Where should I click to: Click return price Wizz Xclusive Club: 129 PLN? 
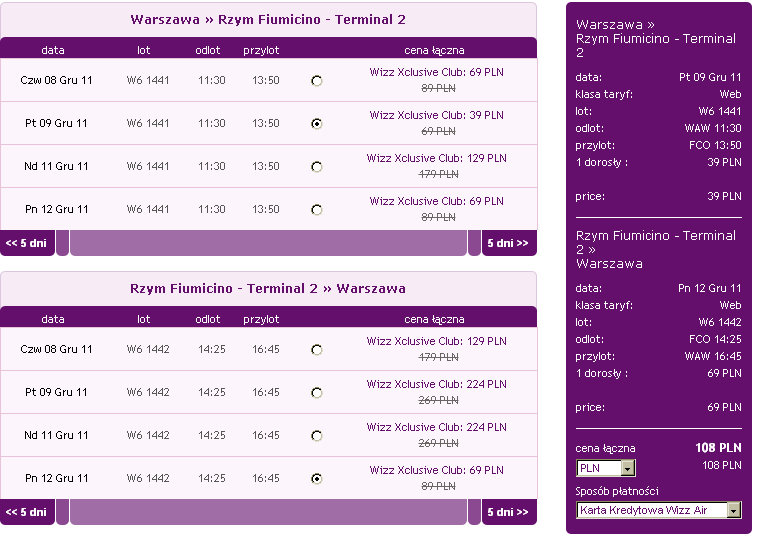(x=436, y=341)
